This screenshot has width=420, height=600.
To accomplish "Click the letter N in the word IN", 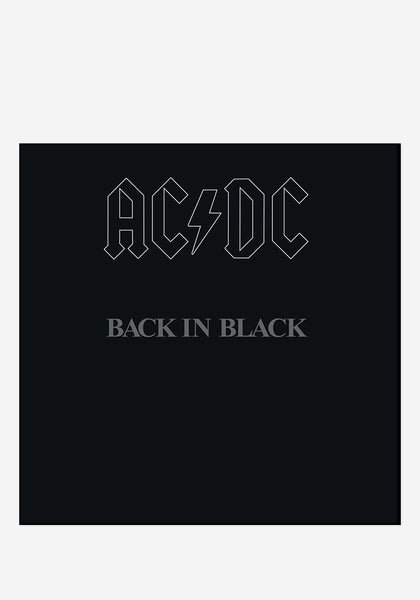I will click(x=202, y=328).
